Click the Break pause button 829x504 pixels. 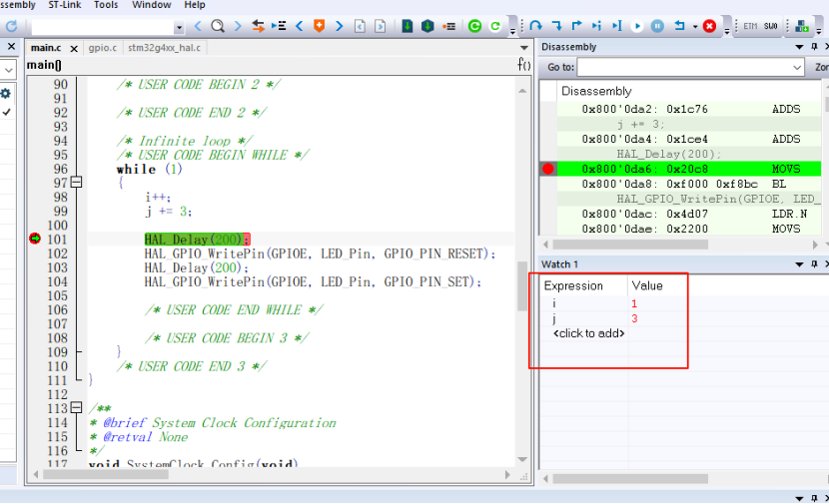point(657,26)
